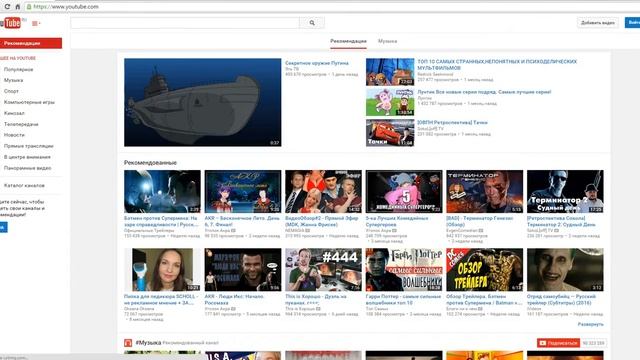This screenshot has height=360, width=640.
Task: Open the ТОП 10 САМЫХ СТРАННЫХ мультфильмов thumbnail
Action: (x=390, y=72)
